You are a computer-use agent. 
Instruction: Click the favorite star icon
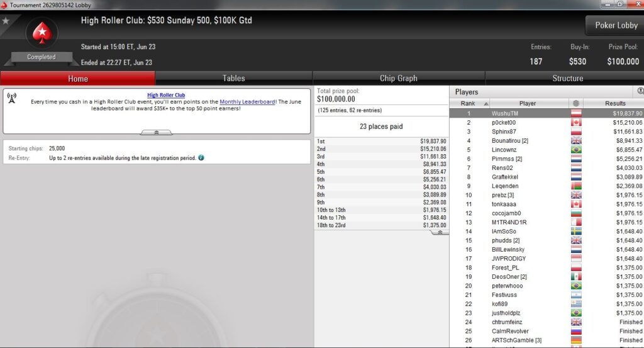(6, 21)
